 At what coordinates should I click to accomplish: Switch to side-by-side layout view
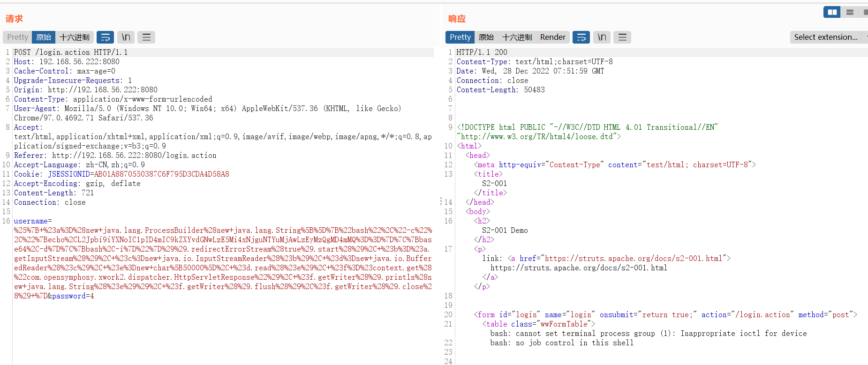click(x=832, y=12)
